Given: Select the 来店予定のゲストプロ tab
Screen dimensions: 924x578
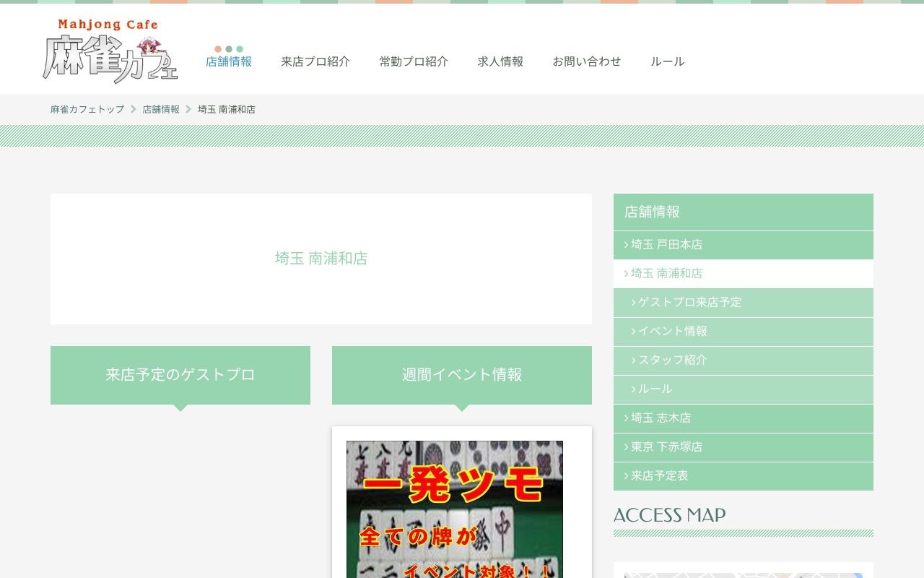Looking at the screenshot, I should pos(180,375).
